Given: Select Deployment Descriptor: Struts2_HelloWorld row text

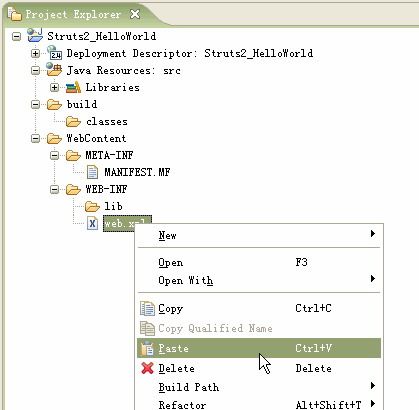Looking at the screenshot, I should [x=190, y=53].
